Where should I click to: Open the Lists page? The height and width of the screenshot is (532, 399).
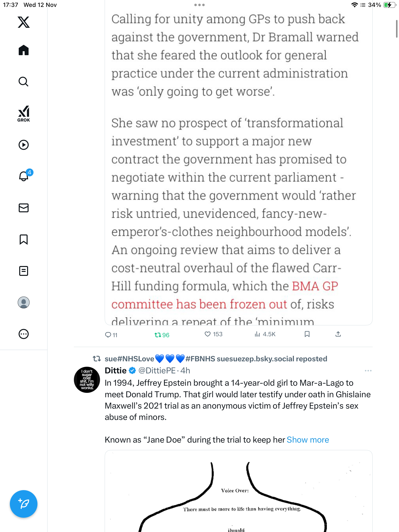click(x=24, y=271)
